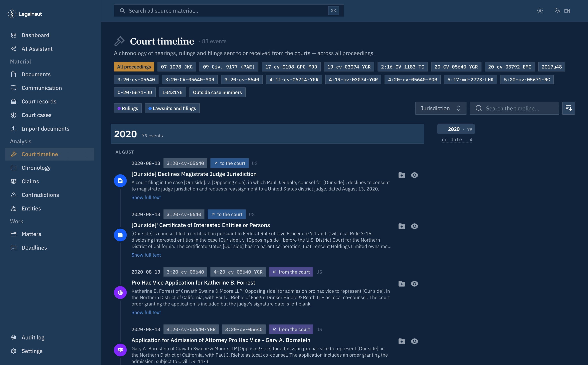View Certificate of Interested Entities eye icon
Image resolution: width=588 pixels, height=365 pixels.
coord(414,226)
